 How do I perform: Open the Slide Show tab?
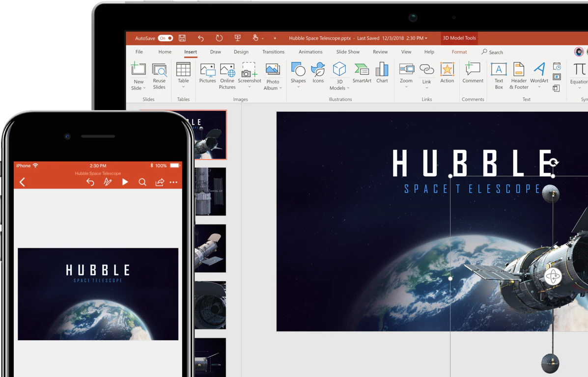[348, 52]
